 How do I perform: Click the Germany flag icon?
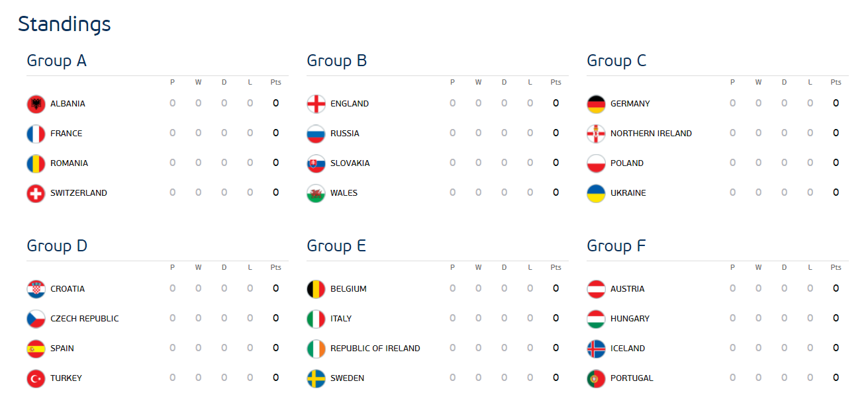pos(596,104)
